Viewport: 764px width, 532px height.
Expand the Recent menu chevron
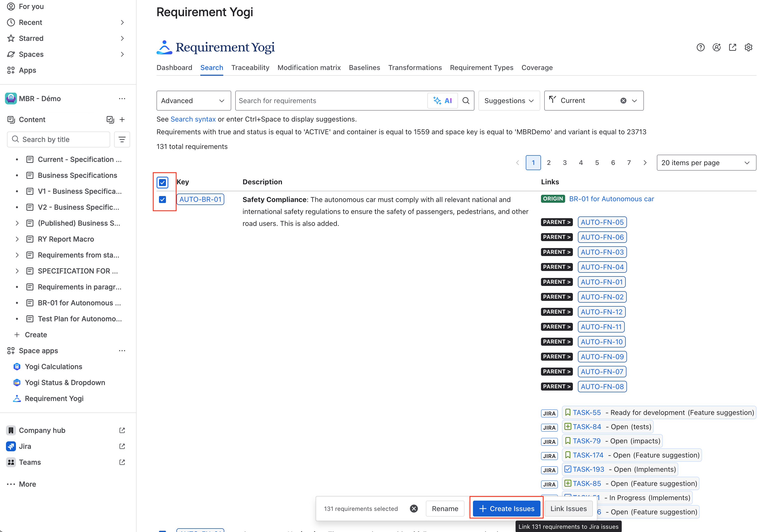coord(122,23)
